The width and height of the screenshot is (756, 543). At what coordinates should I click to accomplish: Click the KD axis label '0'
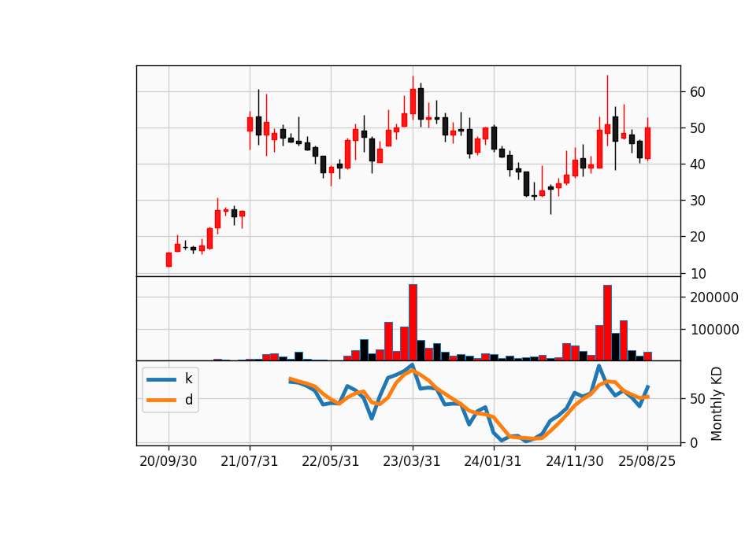pos(693,442)
